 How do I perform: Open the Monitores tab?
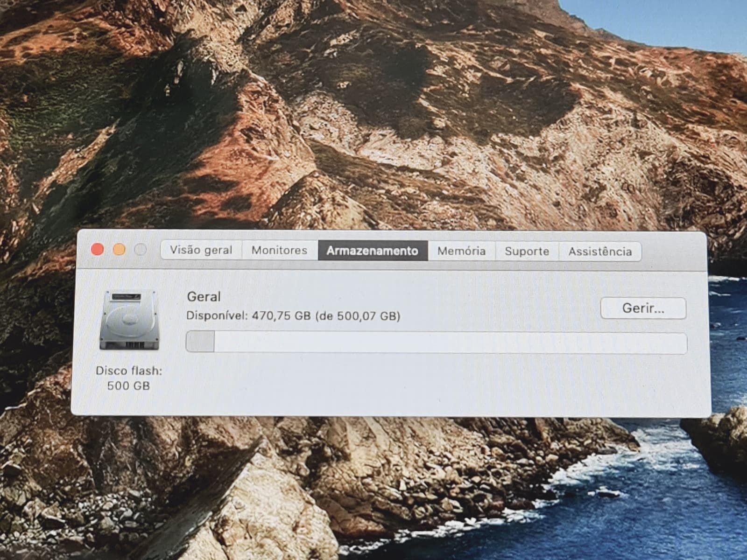click(x=280, y=250)
